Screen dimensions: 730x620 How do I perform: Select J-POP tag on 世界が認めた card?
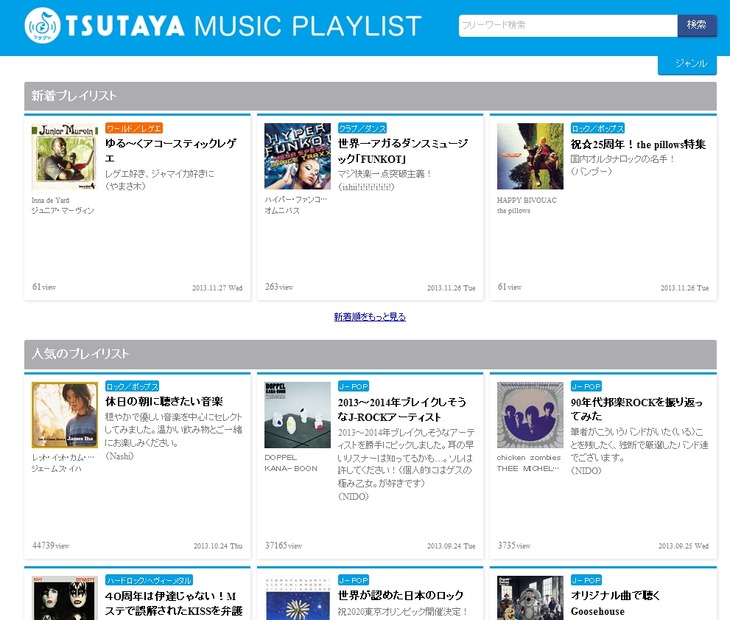tap(353, 580)
